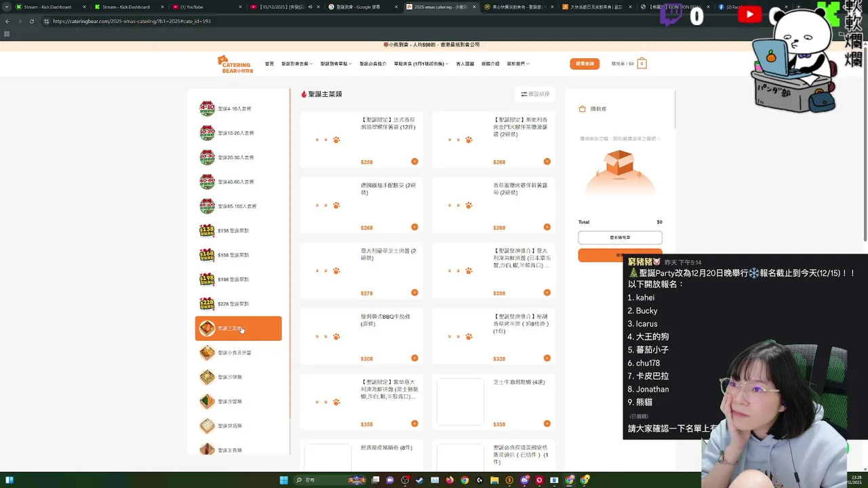Image resolution: width=868 pixels, height=488 pixels.
Task: Click the Catering Bear logo
Action: click(235, 64)
